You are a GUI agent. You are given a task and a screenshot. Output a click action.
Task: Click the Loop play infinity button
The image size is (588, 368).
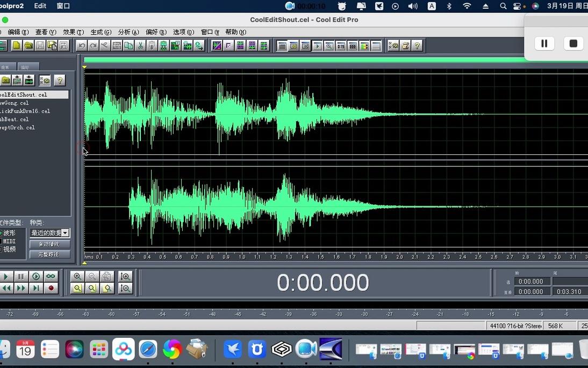point(51,277)
